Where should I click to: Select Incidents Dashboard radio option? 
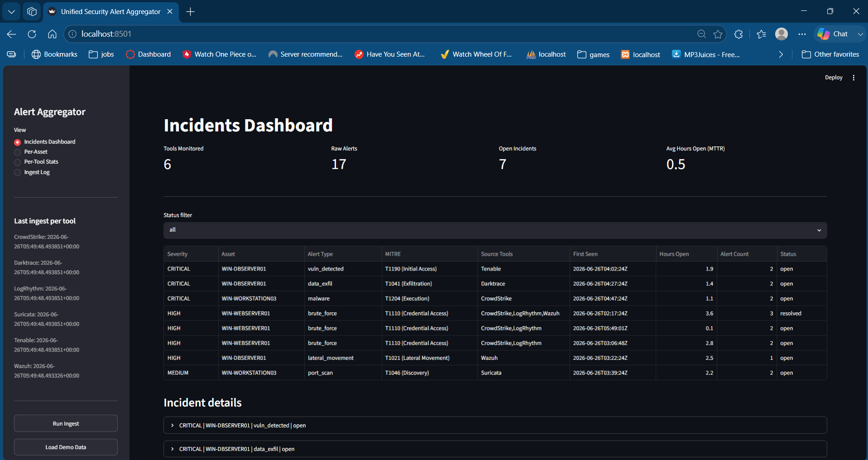click(45, 142)
